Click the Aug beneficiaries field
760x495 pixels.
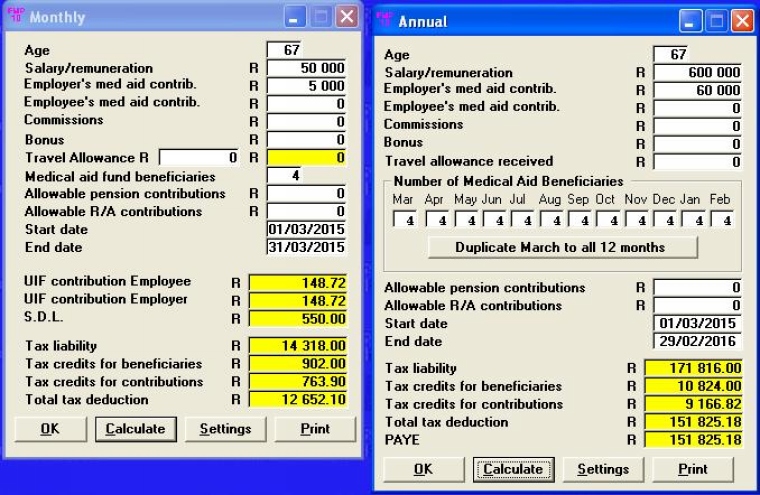pos(551,220)
